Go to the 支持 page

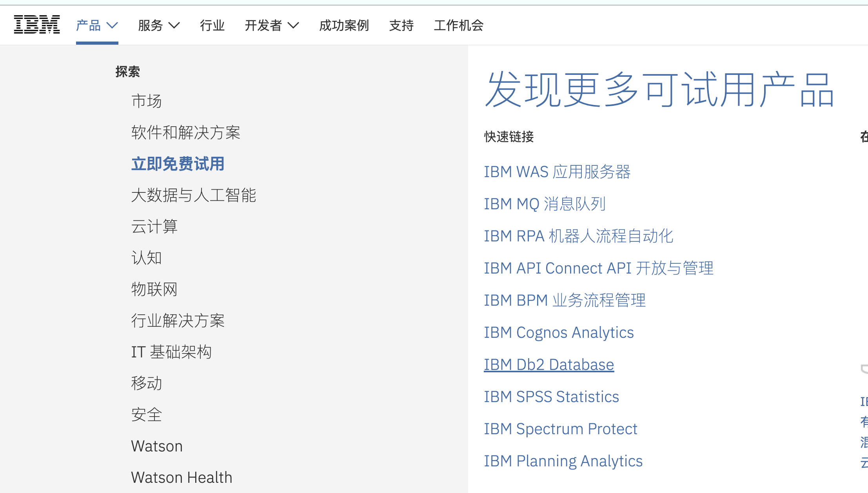coord(401,25)
